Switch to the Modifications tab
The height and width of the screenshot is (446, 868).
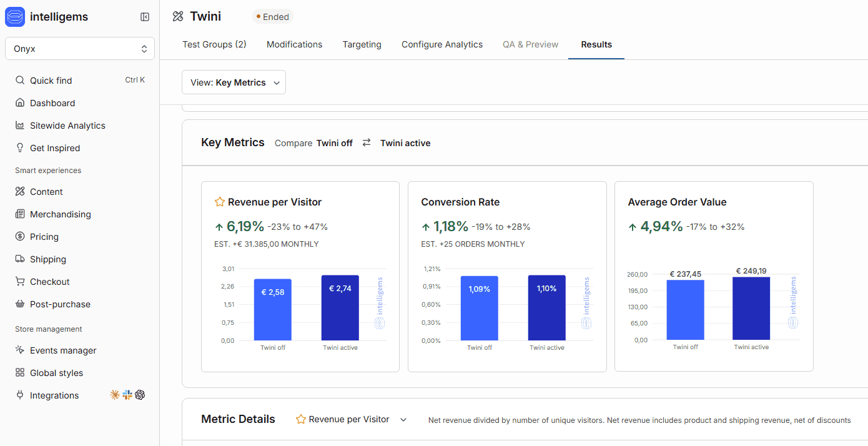[295, 44]
